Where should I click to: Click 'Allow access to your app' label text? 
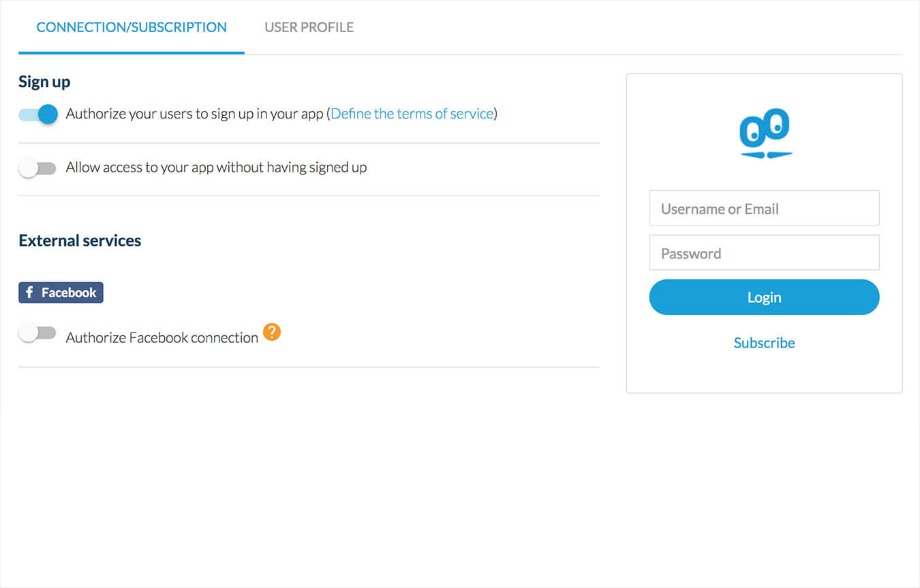(x=216, y=168)
